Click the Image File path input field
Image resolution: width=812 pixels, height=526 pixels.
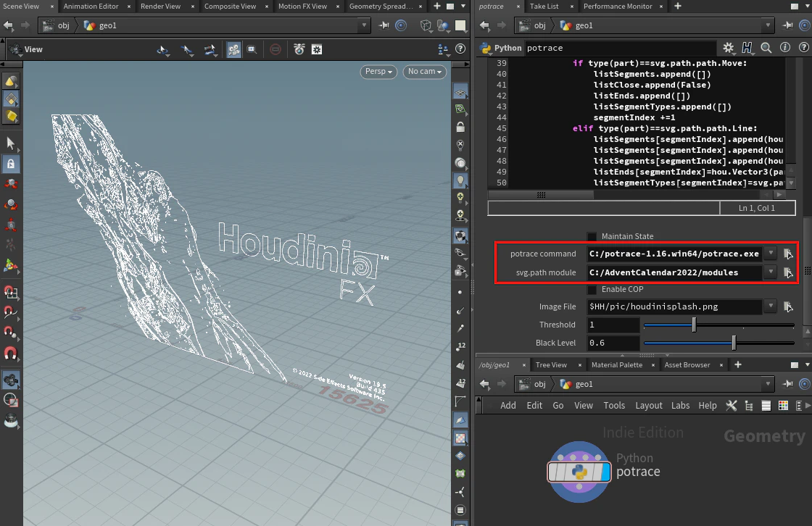(674, 306)
